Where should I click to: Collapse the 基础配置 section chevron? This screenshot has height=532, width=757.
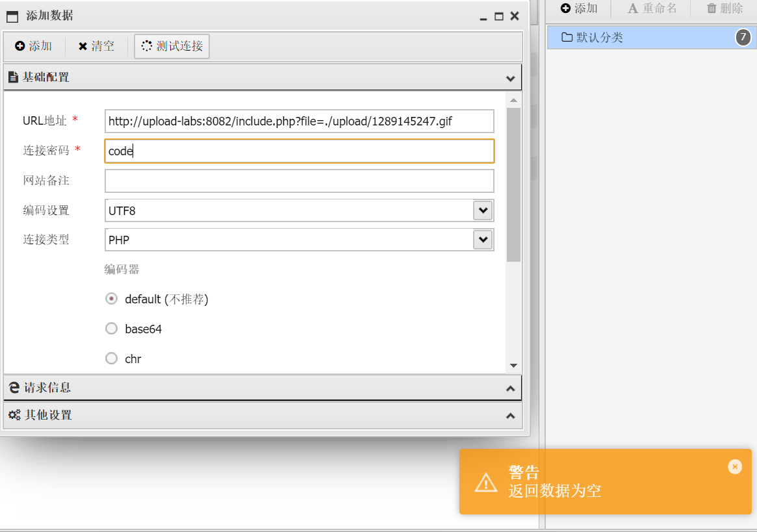point(510,78)
